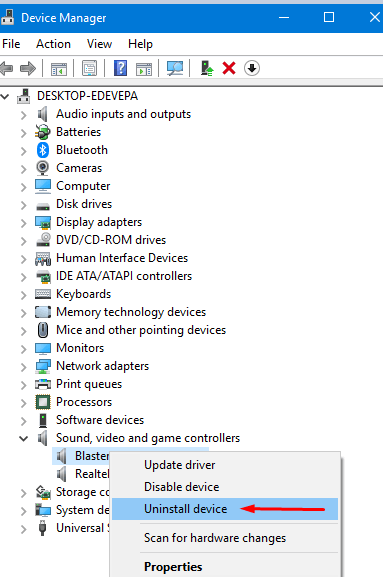This screenshot has height=577, width=383.
Task: Toggle the show/hide action pane icon
Action: 144,68
